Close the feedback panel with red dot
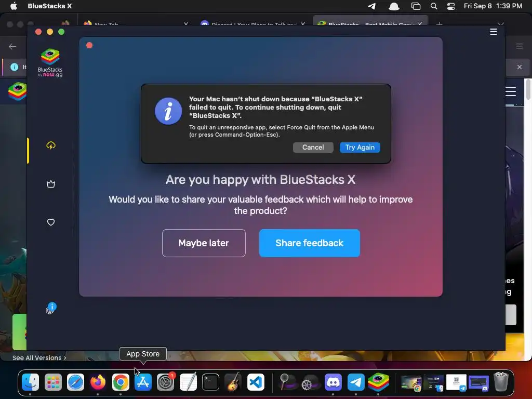Image resolution: width=532 pixels, height=399 pixels. pos(89,45)
